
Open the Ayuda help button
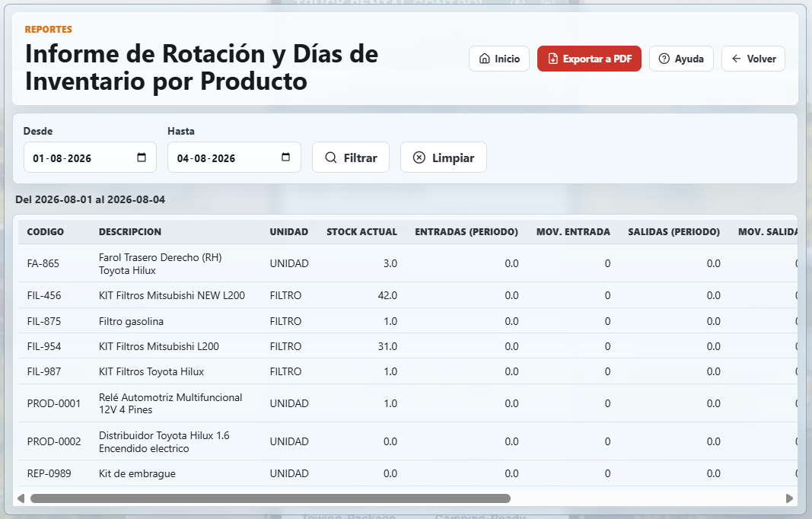coord(681,59)
